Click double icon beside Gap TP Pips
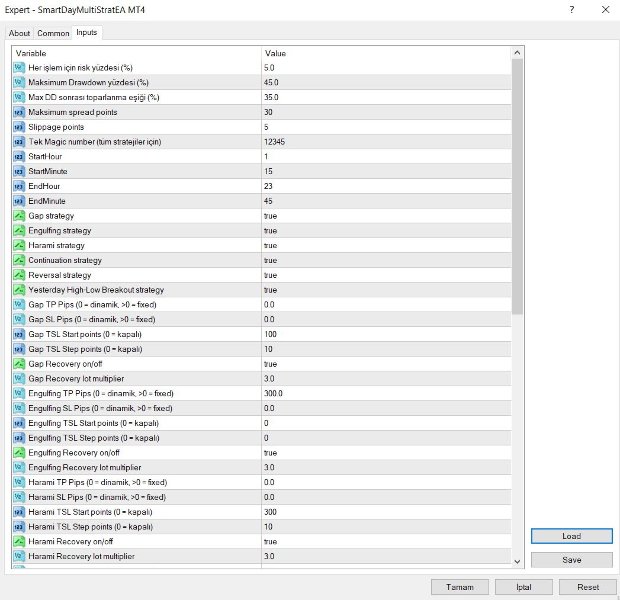This screenshot has height=600, width=620. pos(19,305)
